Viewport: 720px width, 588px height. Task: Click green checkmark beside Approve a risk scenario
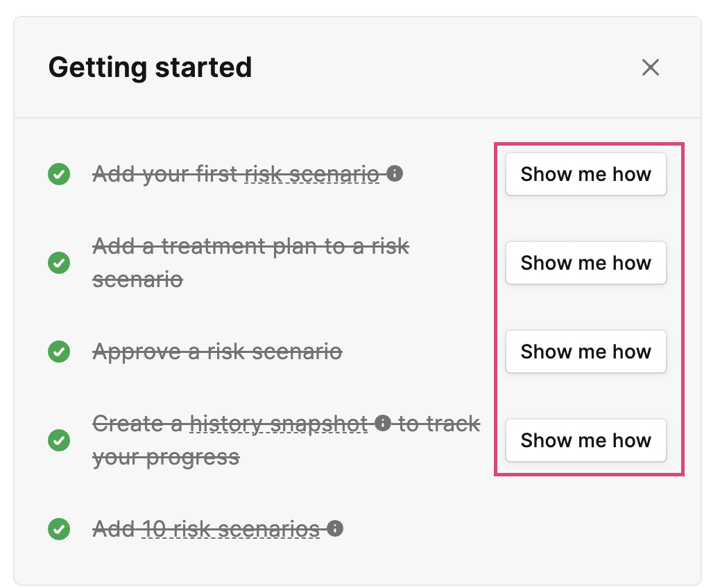[59, 352]
